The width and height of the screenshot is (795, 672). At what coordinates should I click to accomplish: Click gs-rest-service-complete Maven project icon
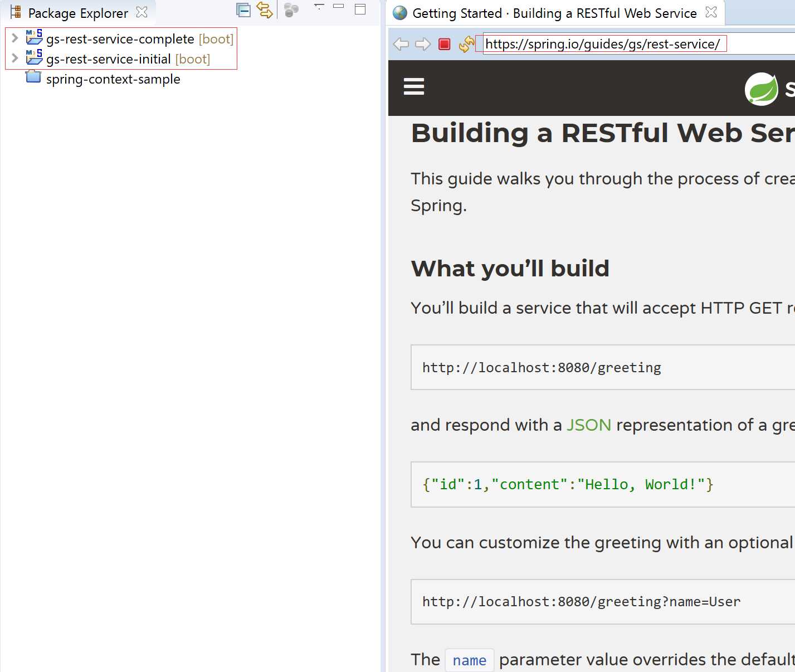[x=34, y=37]
